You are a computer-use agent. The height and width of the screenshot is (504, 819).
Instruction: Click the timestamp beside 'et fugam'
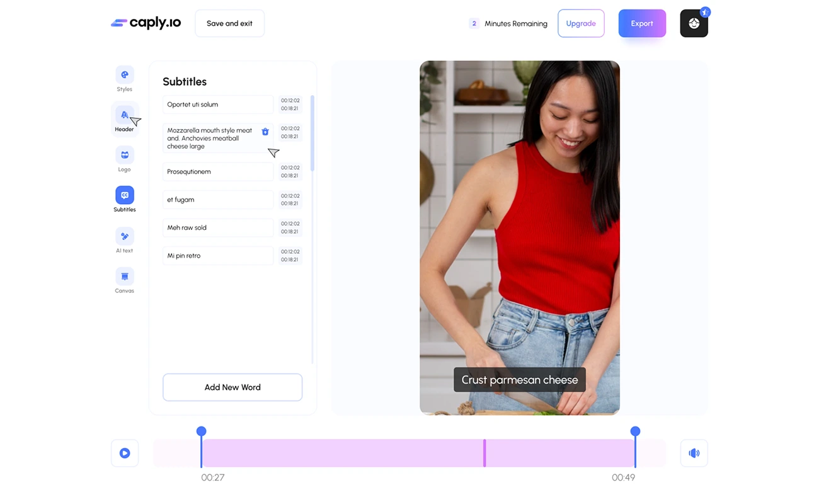(290, 200)
